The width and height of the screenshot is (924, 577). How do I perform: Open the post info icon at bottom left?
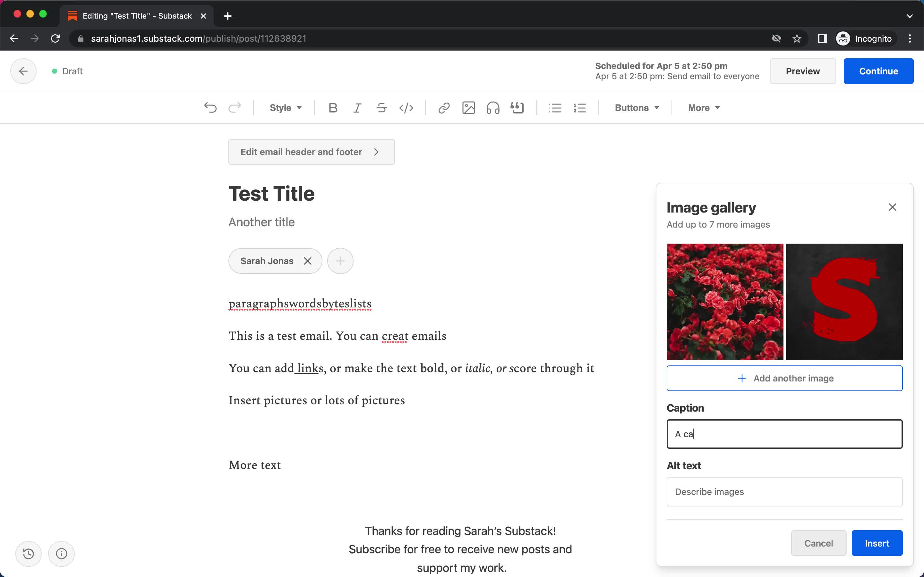click(61, 553)
